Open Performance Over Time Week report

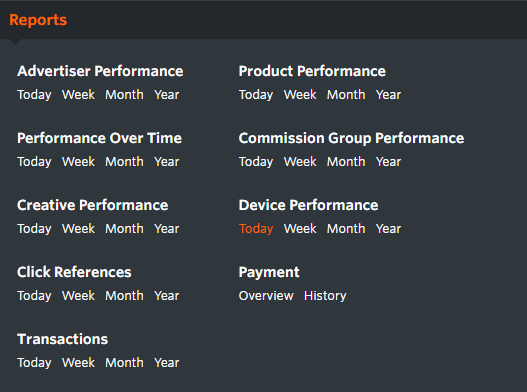pos(78,161)
